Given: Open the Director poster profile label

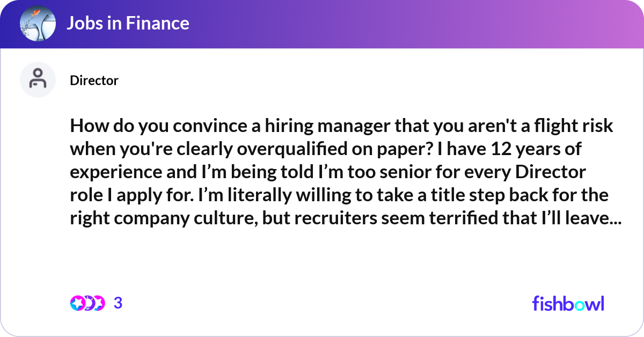Looking at the screenshot, I should tap(94, 80).
